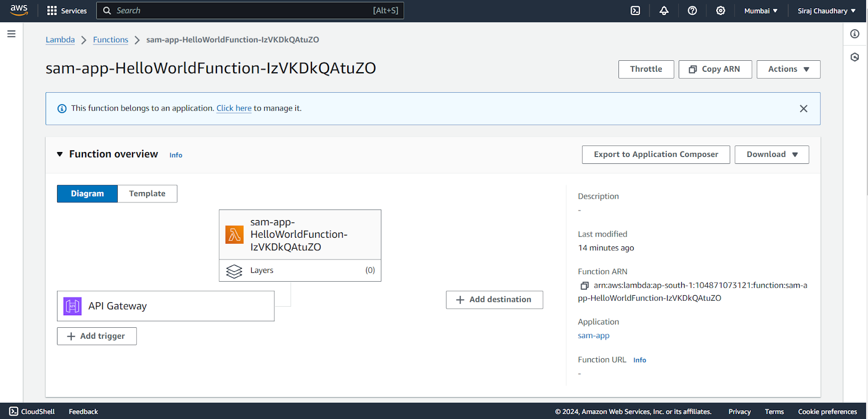The height and width of the screenshot is (419, 868).
Task: Collapse the Function overview section
Action: tap(60, 154)
